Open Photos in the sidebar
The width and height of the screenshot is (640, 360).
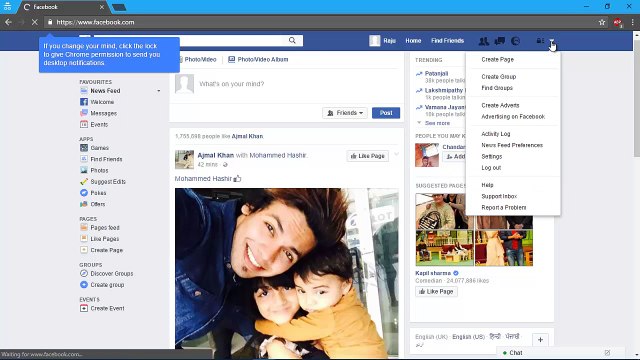[99, 170]
